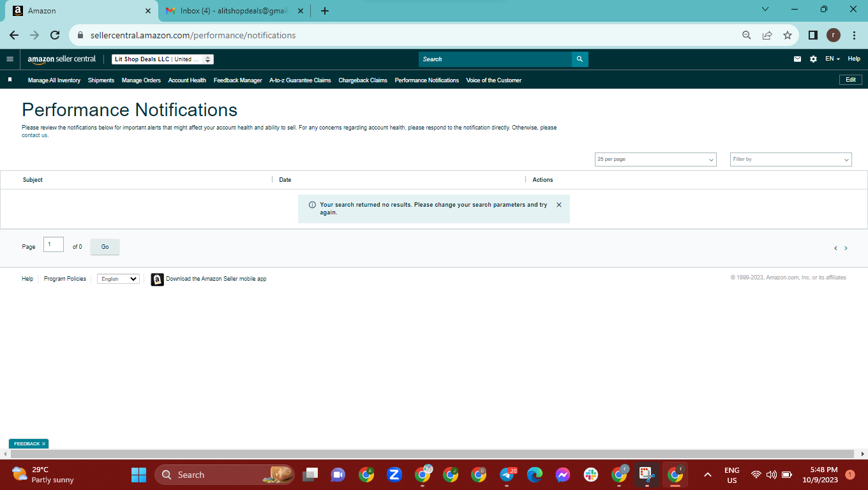868x490 pixels.
Task: Open the Filter by dropdown
Action: pyautogui.click(x=791, y=160)
